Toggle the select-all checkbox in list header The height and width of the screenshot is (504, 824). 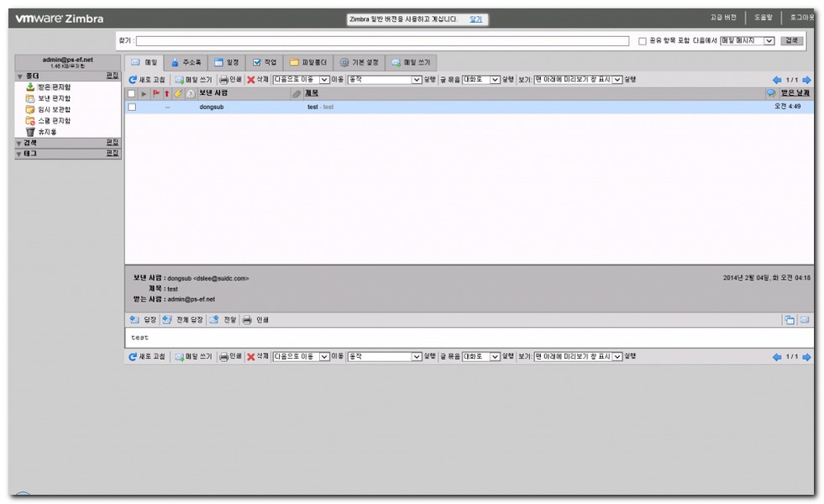pos(131,94)
